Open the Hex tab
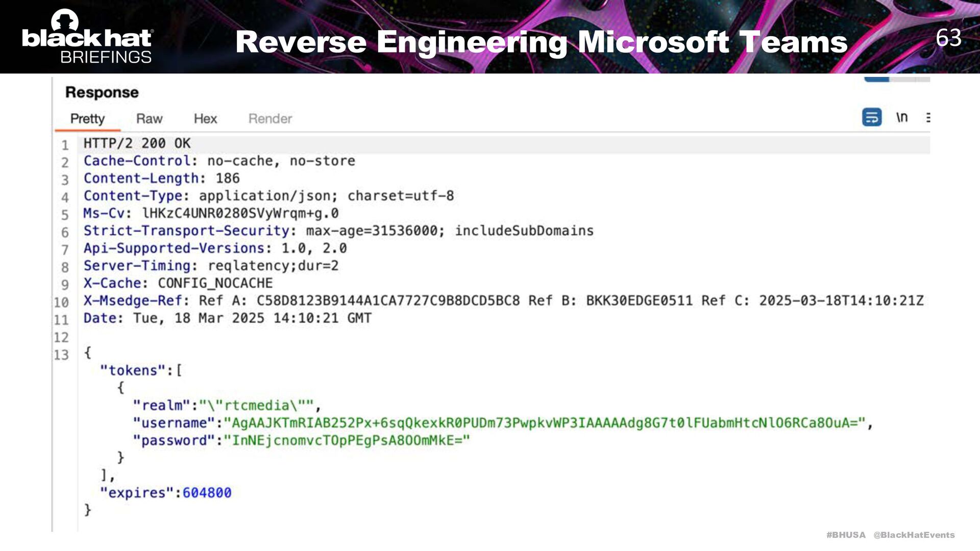Viewport: 980px width, 551px height. click(x=205, y=118)
